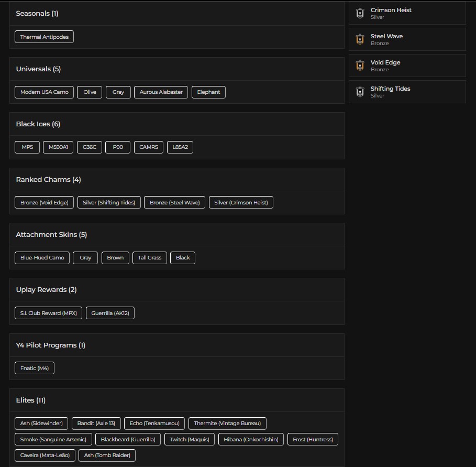Select the Thermal Antipodes seasonal tag
476x467 pixels.
45,37
